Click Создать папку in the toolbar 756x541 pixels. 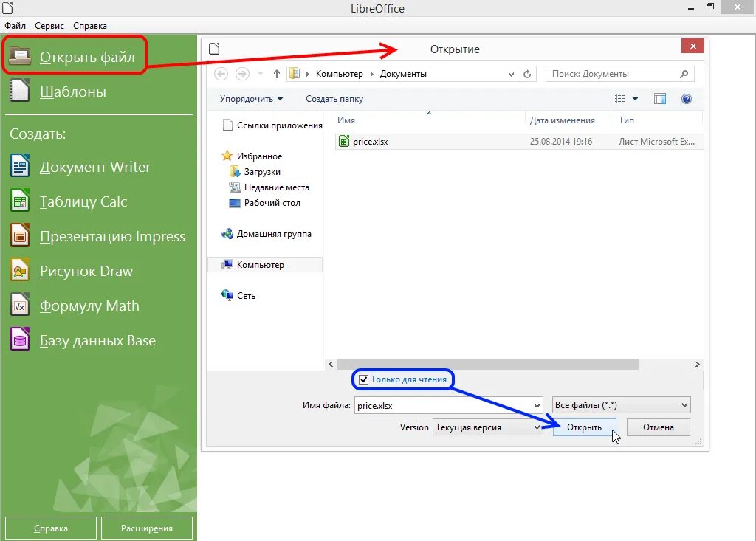tap(334, 99)
